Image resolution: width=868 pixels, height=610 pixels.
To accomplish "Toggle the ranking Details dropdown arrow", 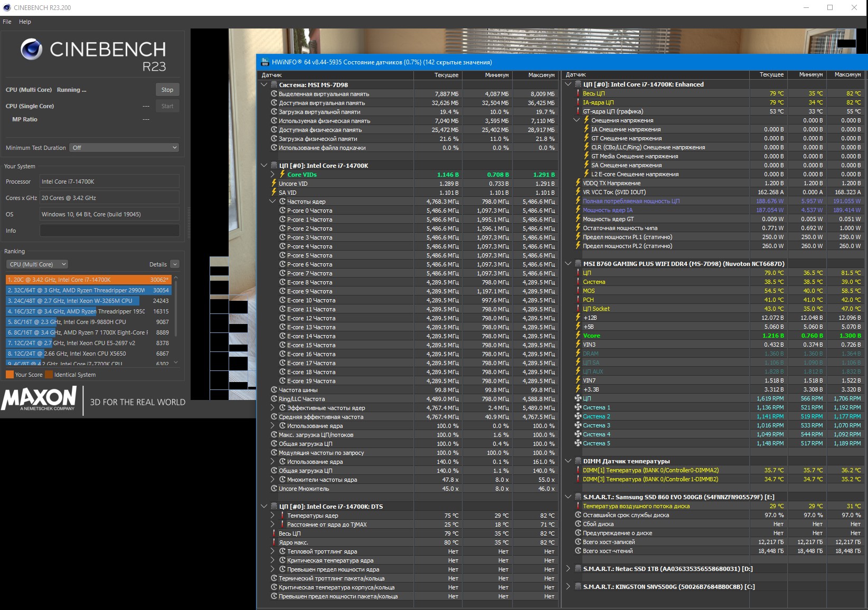I will pyautogui.click(x=175, y=264).
